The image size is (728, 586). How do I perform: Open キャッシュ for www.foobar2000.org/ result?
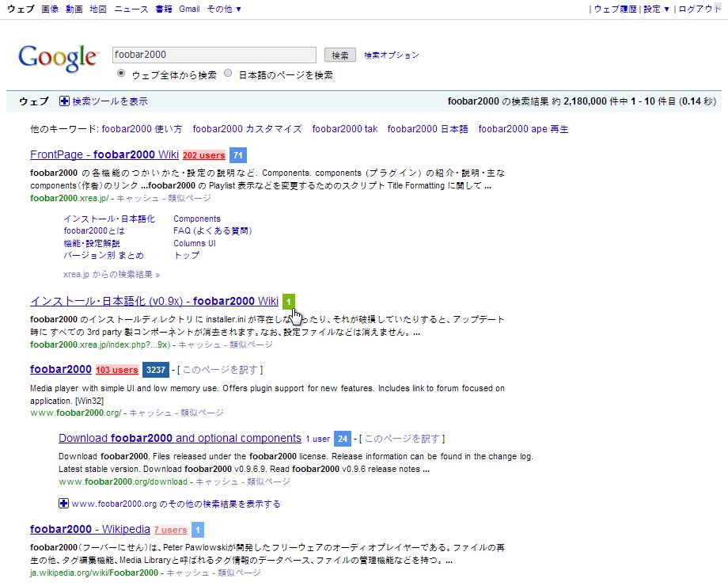(150, 413)
